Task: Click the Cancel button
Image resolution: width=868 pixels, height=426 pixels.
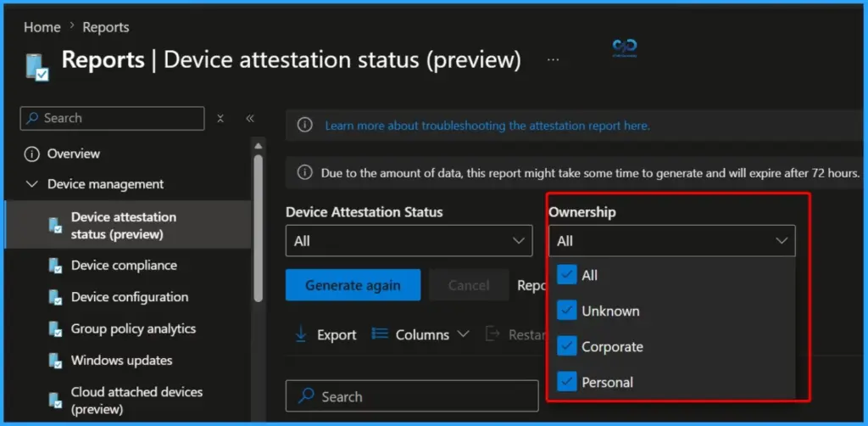Action: click(469, 285)
